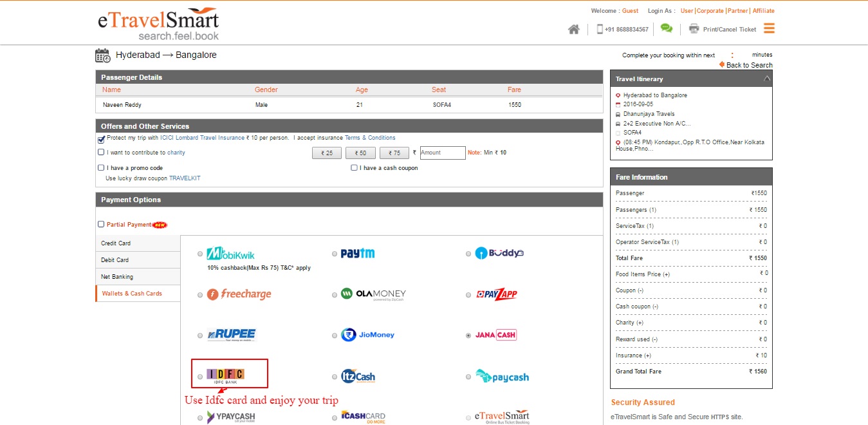Click the MobiKwik wallet logo
This screenshot has height=425, width=868.
[230, 254]
